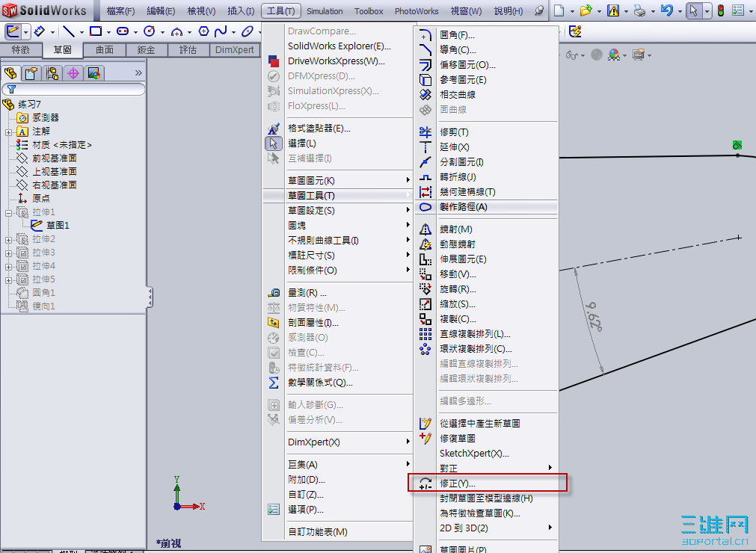Image resolution: width=756 pixels, height=553 pixels.
Task: Click the undo arrow in top toolbar
Action: click(x=667, y=10)
